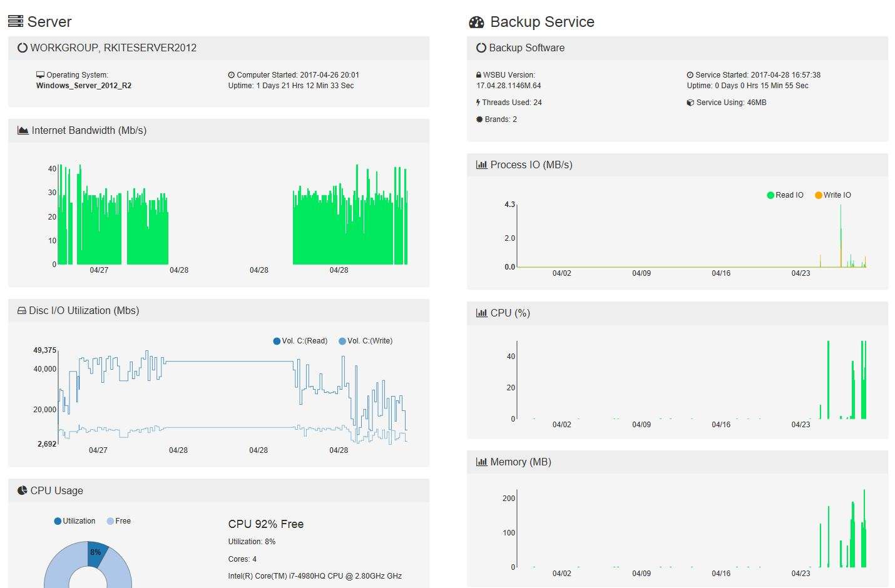The height and width of the screenshot is (588, 895).
Task: Click the cube icon beside Service Using
Action: (x=690, y=102)
